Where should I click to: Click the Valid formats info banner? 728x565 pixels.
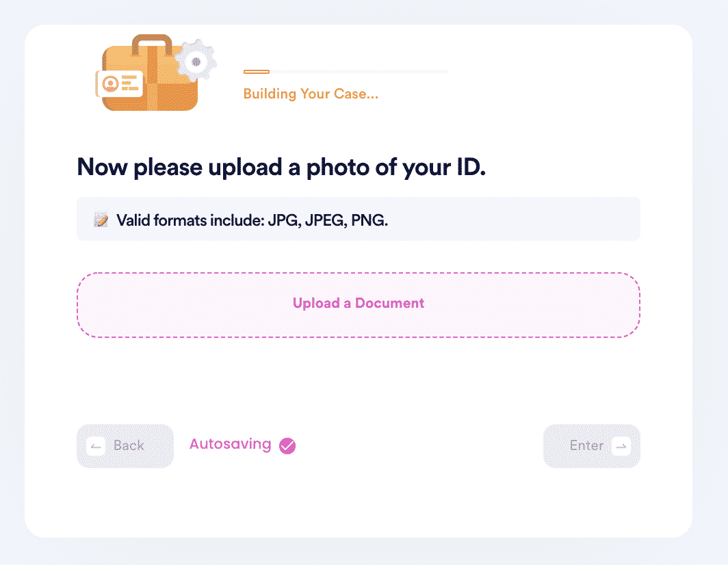[x=358, y=219]
